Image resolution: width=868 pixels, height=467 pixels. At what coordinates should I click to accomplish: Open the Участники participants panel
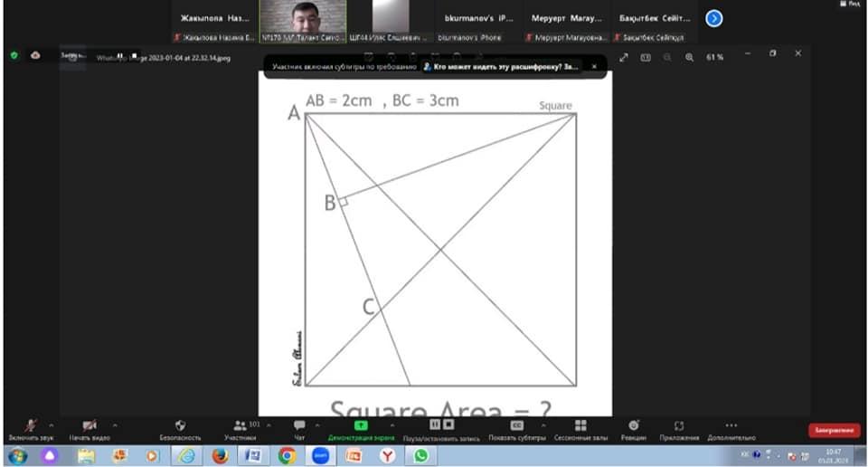pyautogui.click(x=240, y=426)
